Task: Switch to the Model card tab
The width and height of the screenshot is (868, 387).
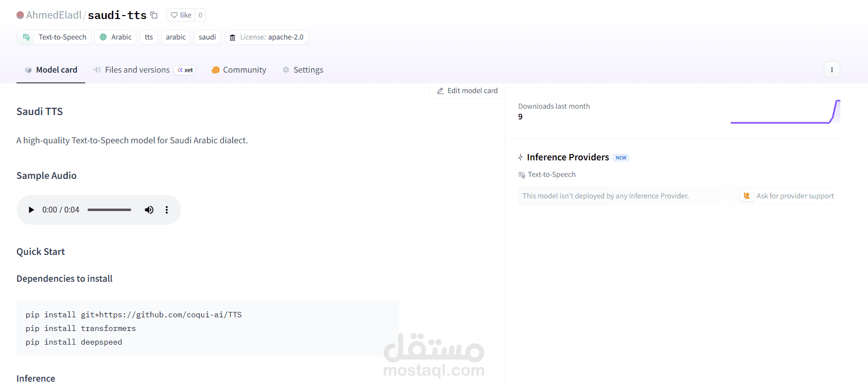Action: [51, 70]
